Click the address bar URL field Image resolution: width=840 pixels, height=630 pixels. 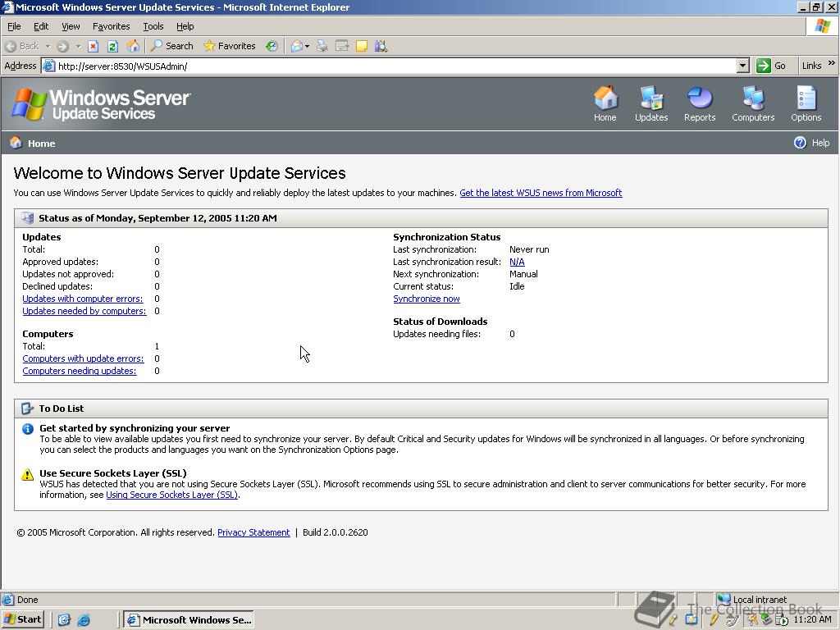[x=396, y=66]
